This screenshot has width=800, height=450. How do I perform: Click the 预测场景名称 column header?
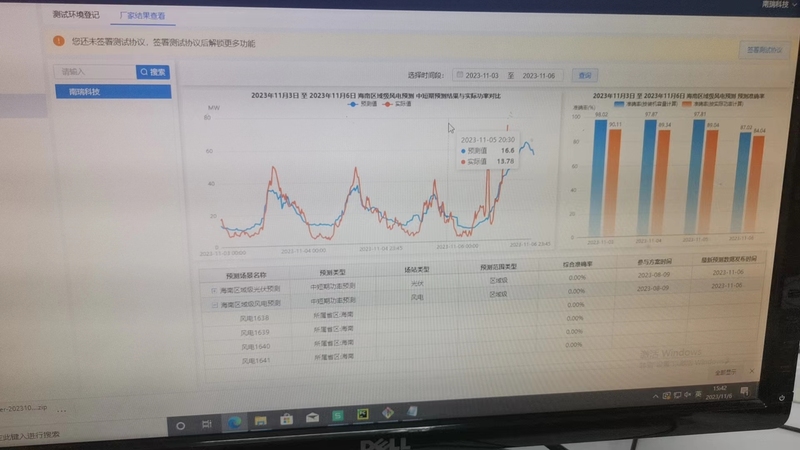point(246,275)
